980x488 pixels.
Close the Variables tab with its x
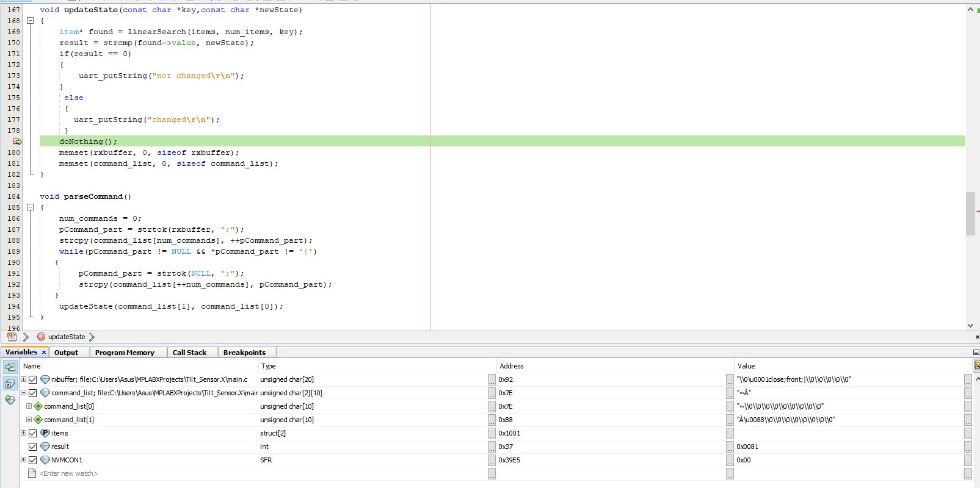[44, 352]
